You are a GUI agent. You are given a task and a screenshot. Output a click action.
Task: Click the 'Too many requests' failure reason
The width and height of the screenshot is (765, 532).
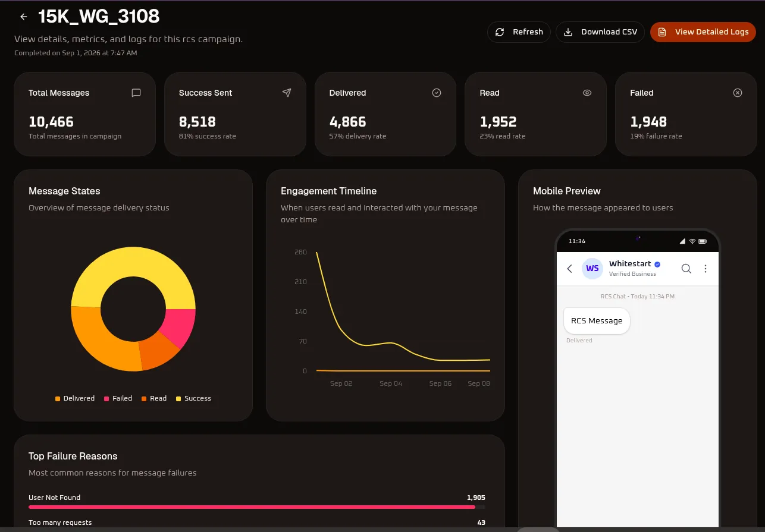pyautogui.click(x=60, y=522)
